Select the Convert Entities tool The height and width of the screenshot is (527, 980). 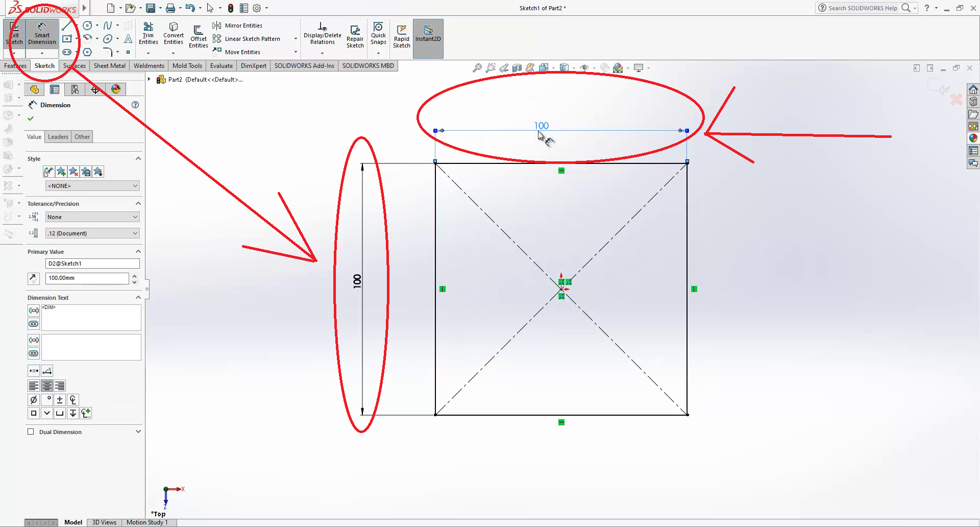[x=174, y=33]
